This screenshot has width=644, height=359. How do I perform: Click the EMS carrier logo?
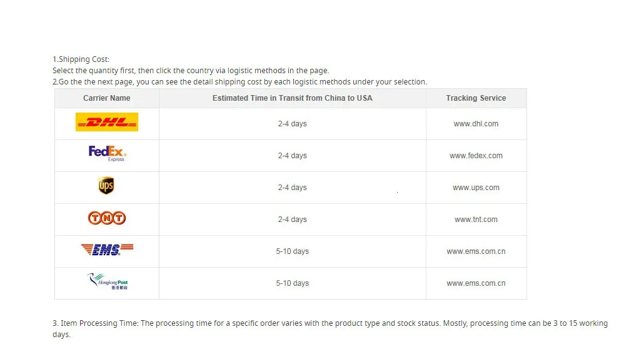[x=107, y=250]
